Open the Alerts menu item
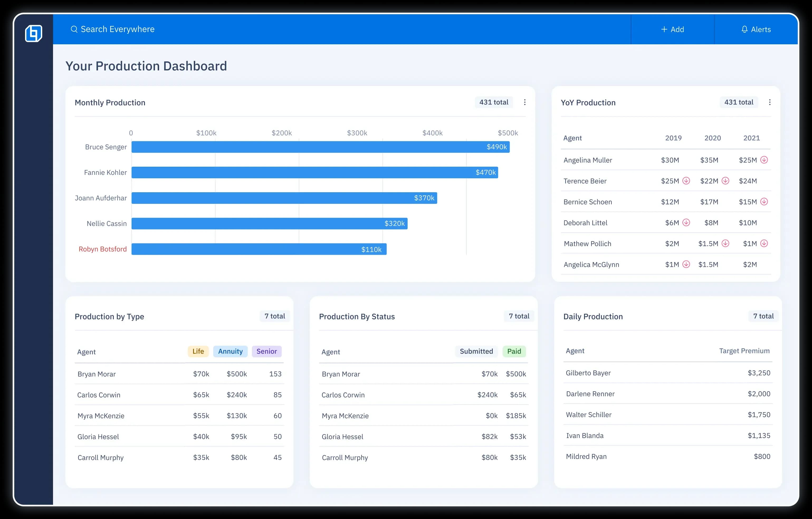This screenshot has height=519, width=812. click(x=756, y=29)
